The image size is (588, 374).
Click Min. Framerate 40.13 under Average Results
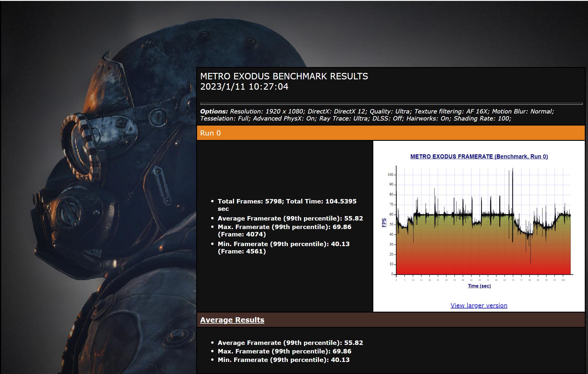(x=283, y=360)
